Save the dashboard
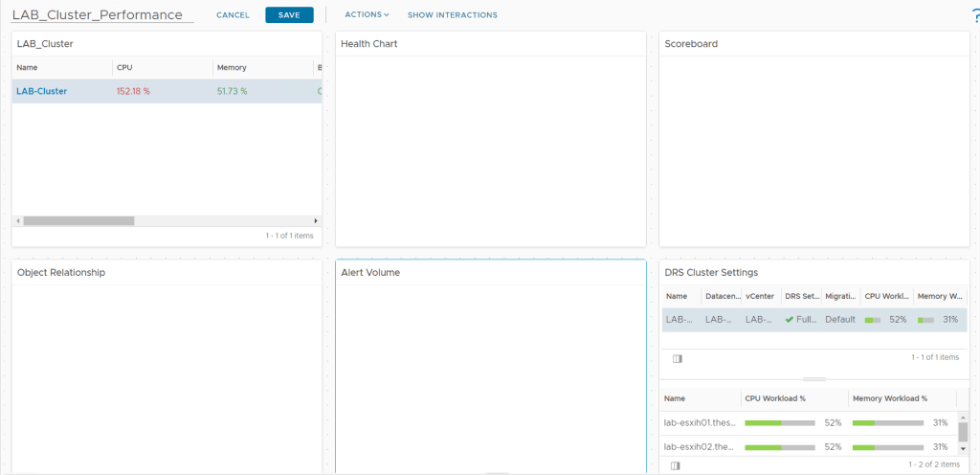Viewport: 980px width, 475px height. point(289,15)
